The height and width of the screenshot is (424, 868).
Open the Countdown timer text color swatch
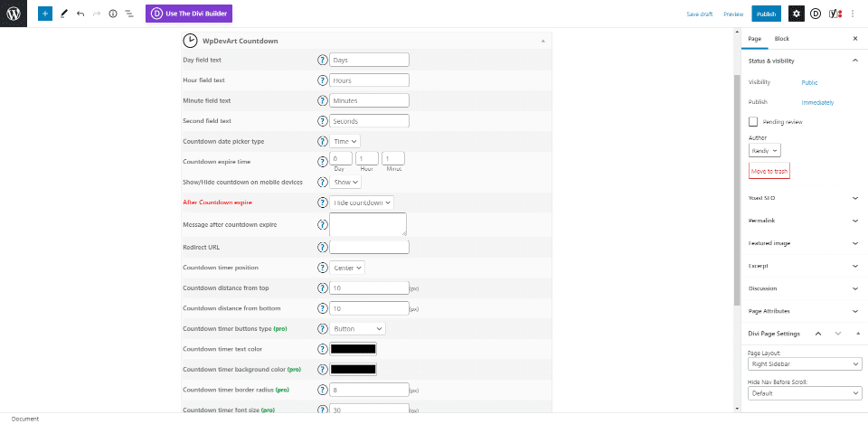click(354, 349)
